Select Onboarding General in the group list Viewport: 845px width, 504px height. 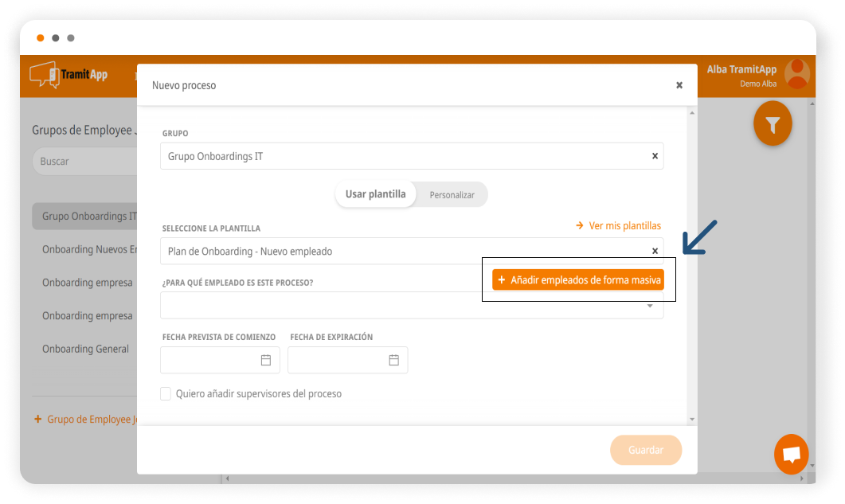click(85, 349)
